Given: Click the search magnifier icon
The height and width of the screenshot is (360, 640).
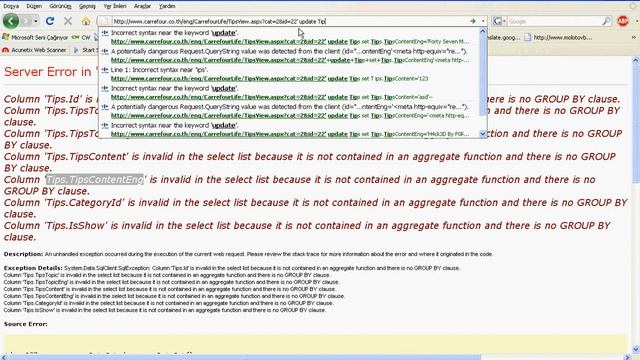Looking at the screenshot, I should point(607,21).
